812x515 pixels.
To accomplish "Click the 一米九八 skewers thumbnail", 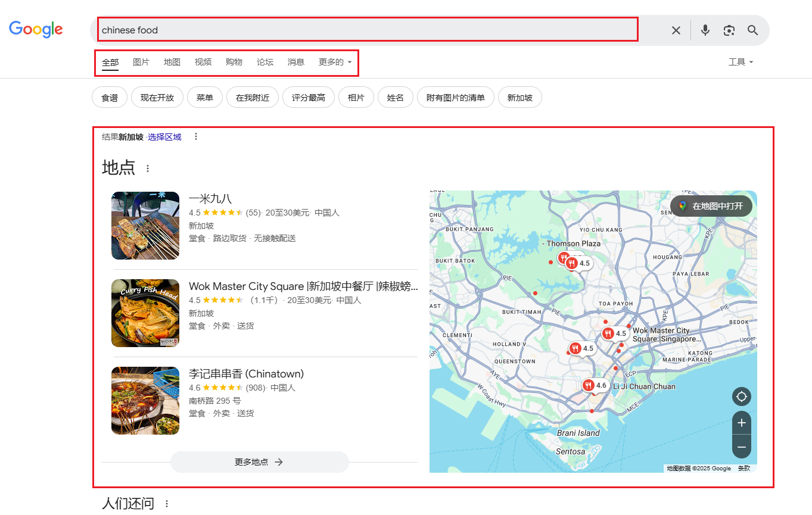I will pos(145,226).
